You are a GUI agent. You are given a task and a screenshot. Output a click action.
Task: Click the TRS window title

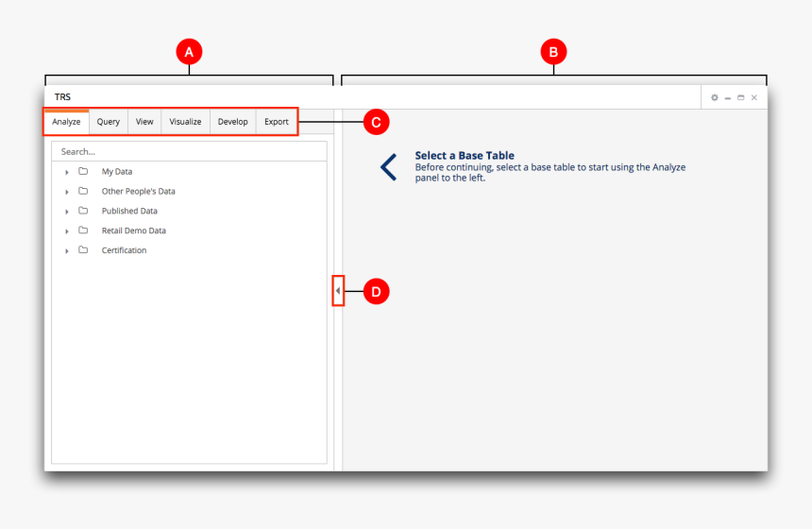[62, 97]
